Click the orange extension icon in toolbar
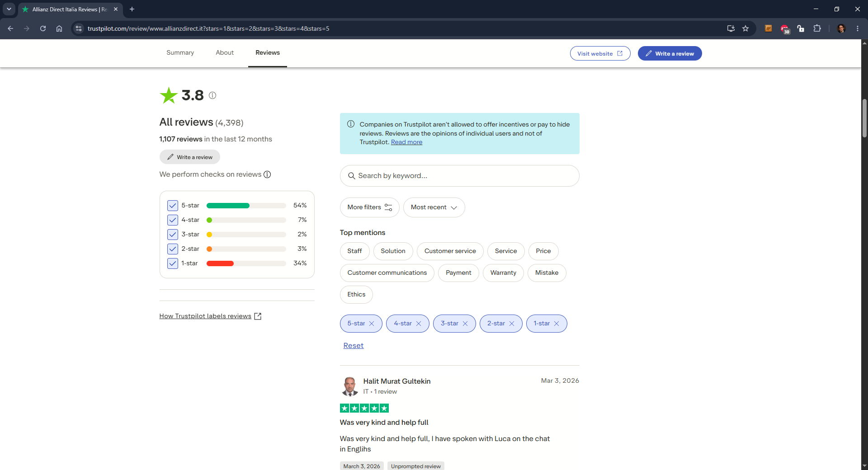The width and height of the screenshot is (868, 470). click(x=769, y=28)
